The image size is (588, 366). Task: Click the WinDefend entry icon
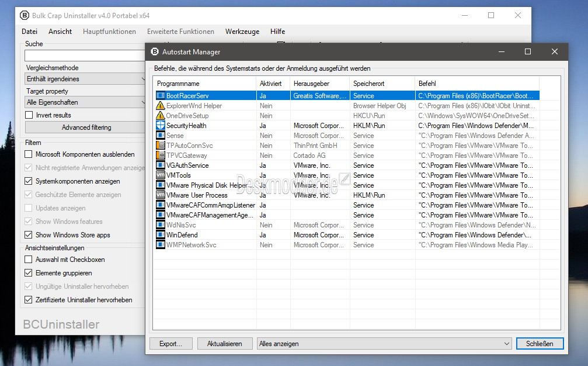(x=161, y=235)
